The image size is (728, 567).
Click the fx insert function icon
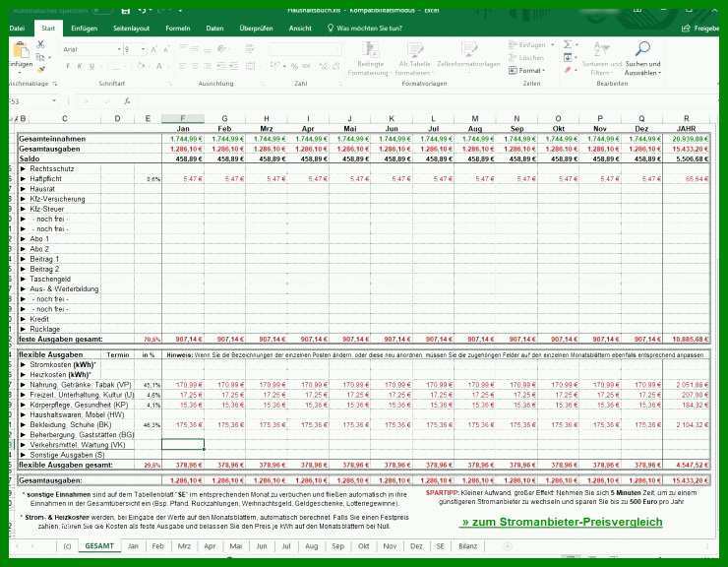point(127,100)
